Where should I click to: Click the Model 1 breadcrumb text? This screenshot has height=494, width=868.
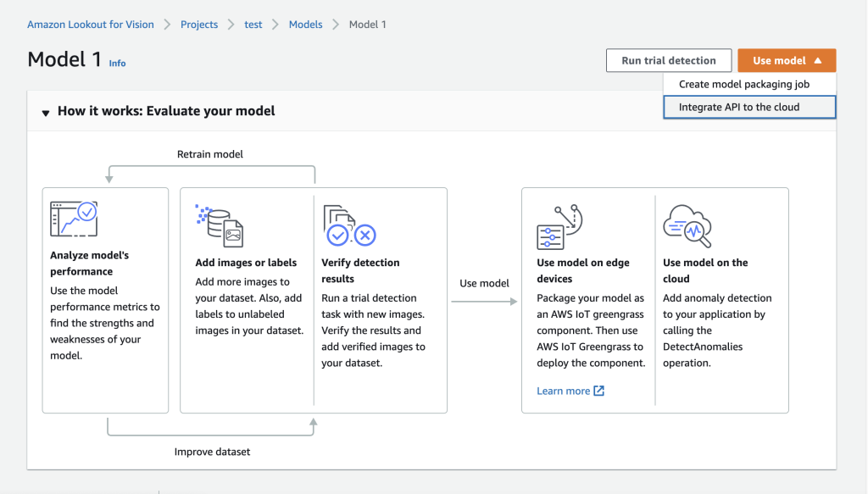[368, 25]
